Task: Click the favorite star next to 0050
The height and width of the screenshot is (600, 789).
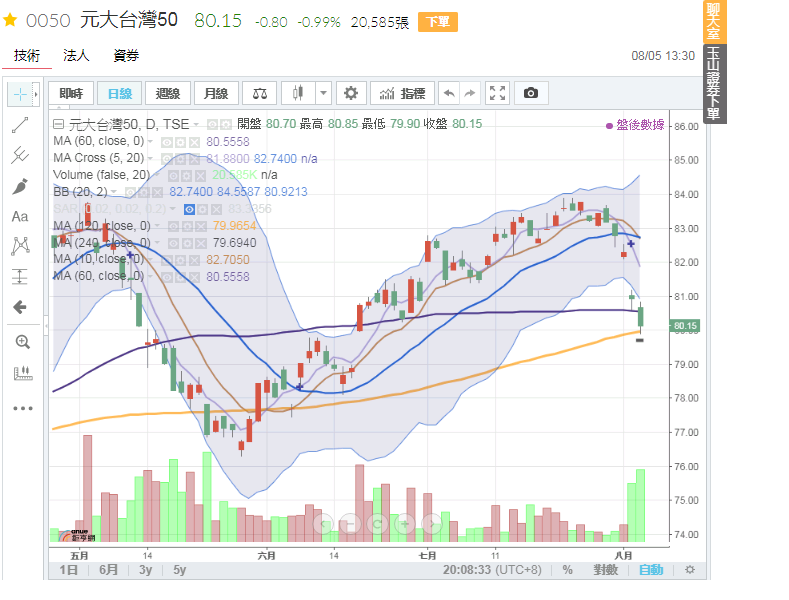Action: pos(10,20)
